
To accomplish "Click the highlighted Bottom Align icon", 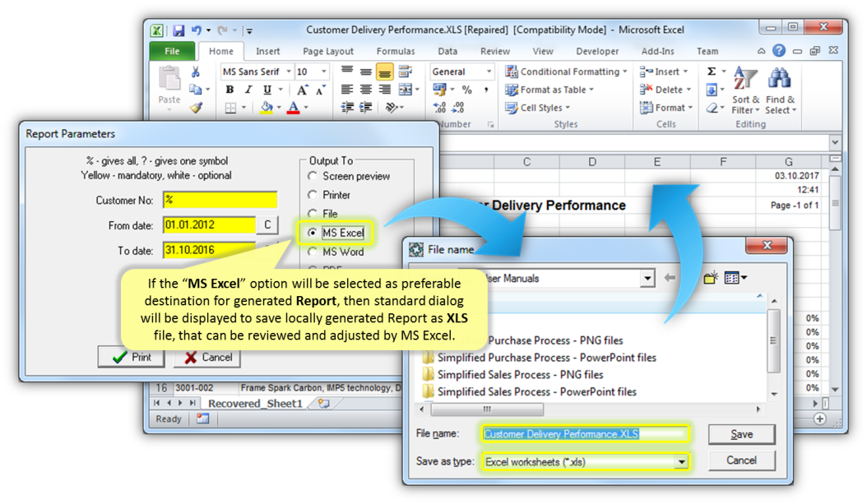I will [x=384, y=72].
